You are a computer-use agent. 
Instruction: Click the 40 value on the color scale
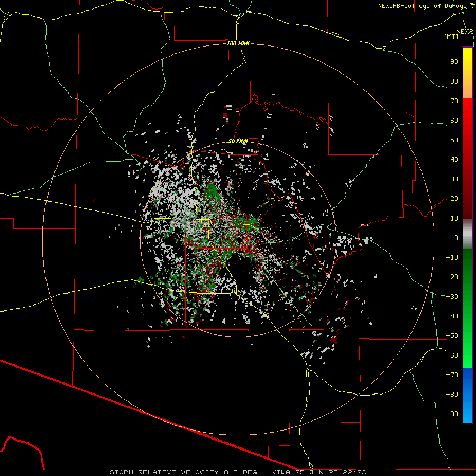(x=454, y=160)
